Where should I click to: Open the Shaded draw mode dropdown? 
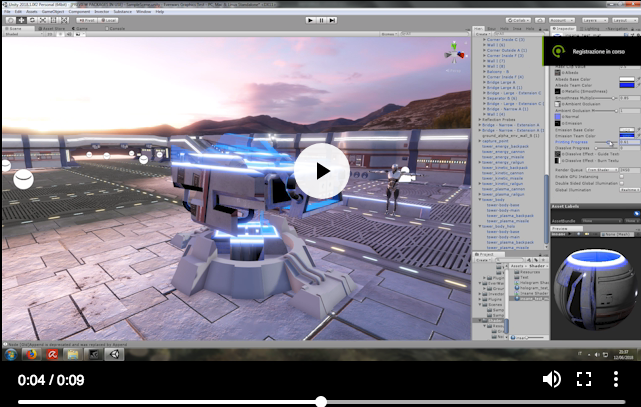click(x=23, y=34)
